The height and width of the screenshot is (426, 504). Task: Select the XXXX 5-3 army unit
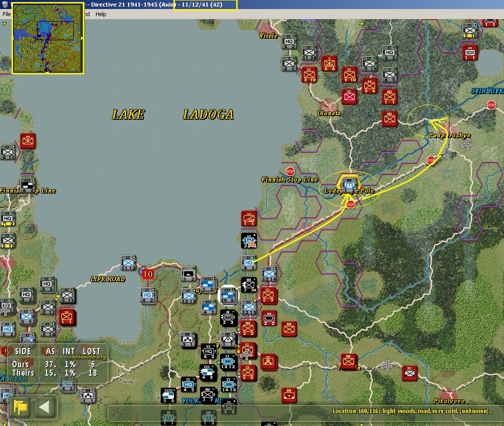[168, 396]
